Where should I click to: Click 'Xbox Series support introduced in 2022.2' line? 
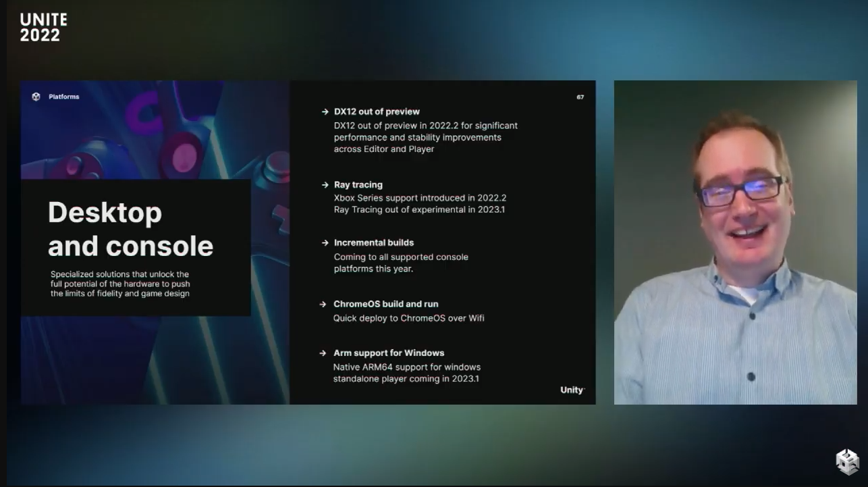[420, 198]
